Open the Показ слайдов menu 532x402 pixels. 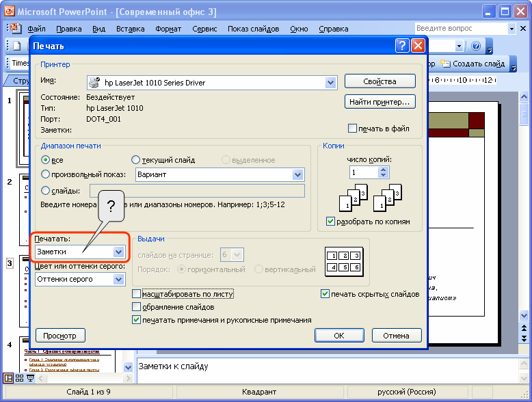254,29
